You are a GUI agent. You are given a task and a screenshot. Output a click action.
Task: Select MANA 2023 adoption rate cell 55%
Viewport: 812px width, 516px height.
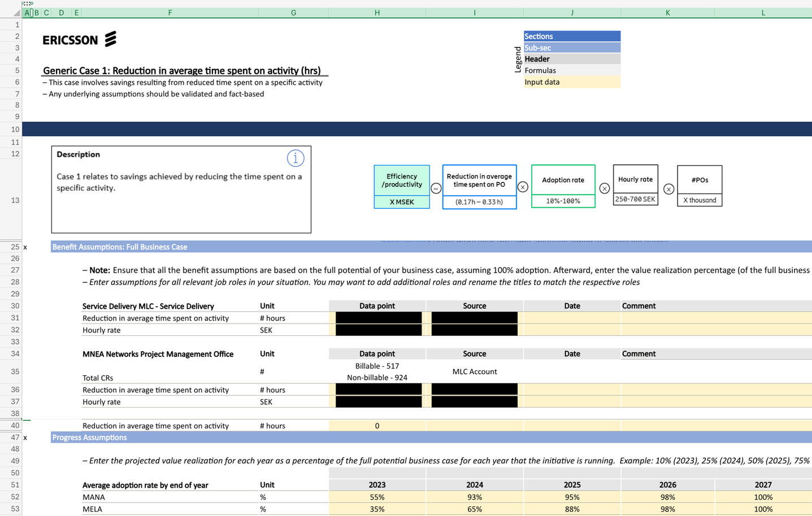[x=377, y=497]
